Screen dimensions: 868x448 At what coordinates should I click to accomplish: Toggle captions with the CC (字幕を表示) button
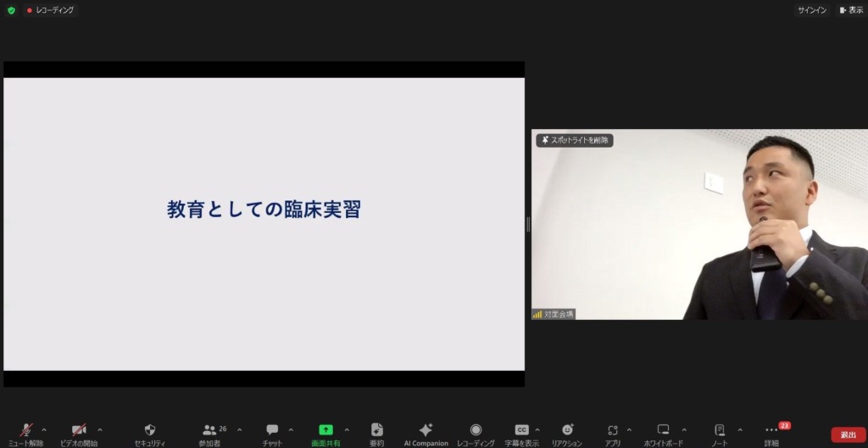click(521, 430)
